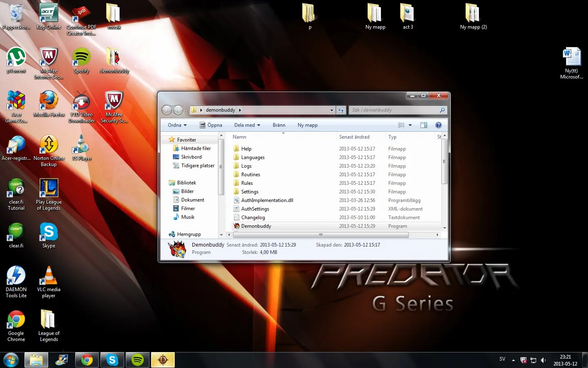
Task: Click the Diablo taskbar icon
Action: pos(163,360)
